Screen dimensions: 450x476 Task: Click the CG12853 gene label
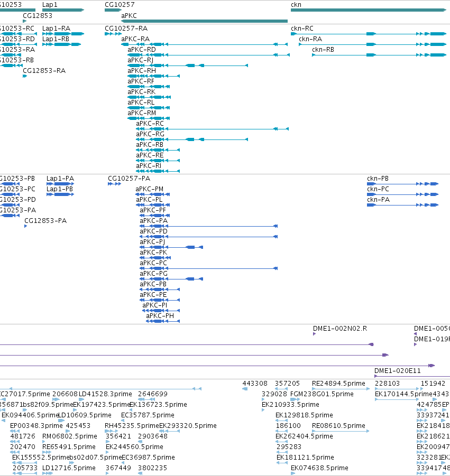(38, 15)
